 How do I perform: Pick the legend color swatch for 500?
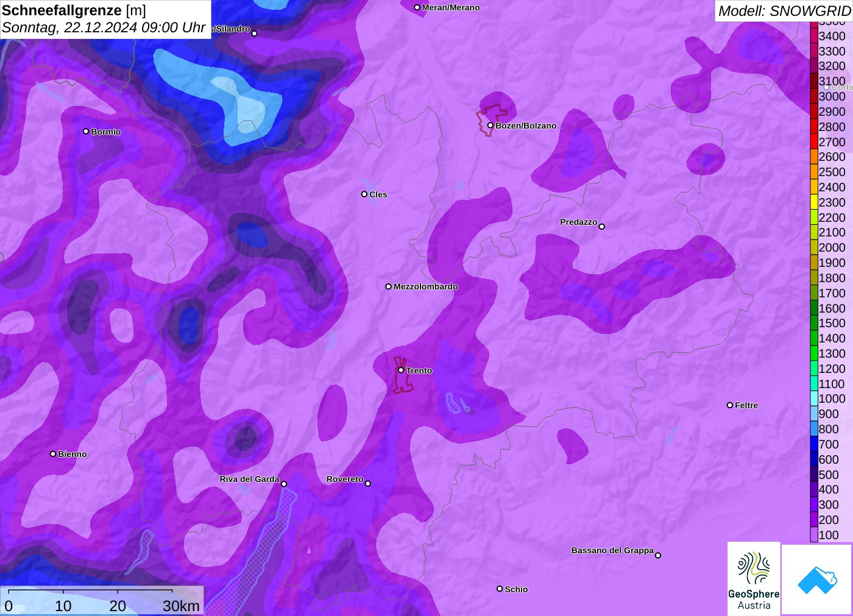[814, 475]
